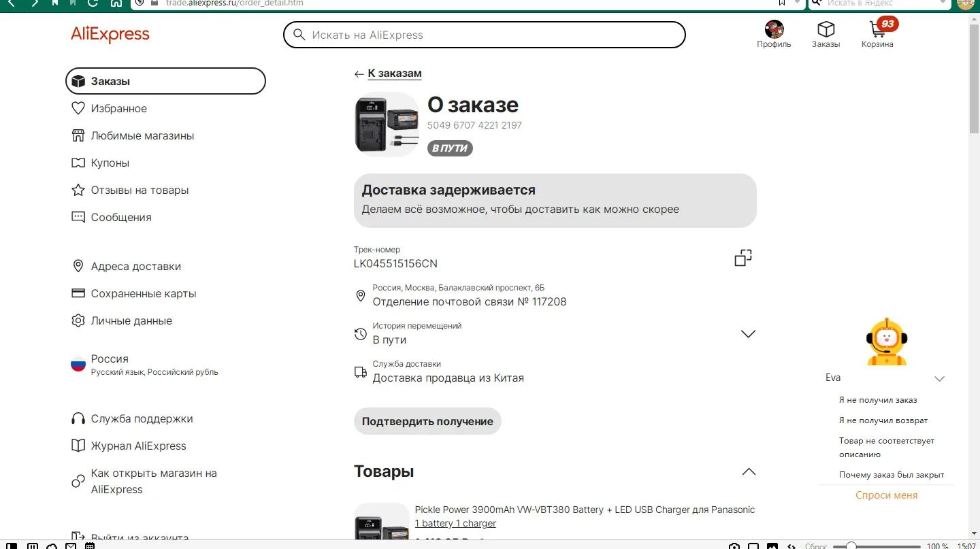Viewport: 980px width, 549px height.
Task: Adjust the browser zoom slider
Action: pyautogui.click(x=877, y=546)
